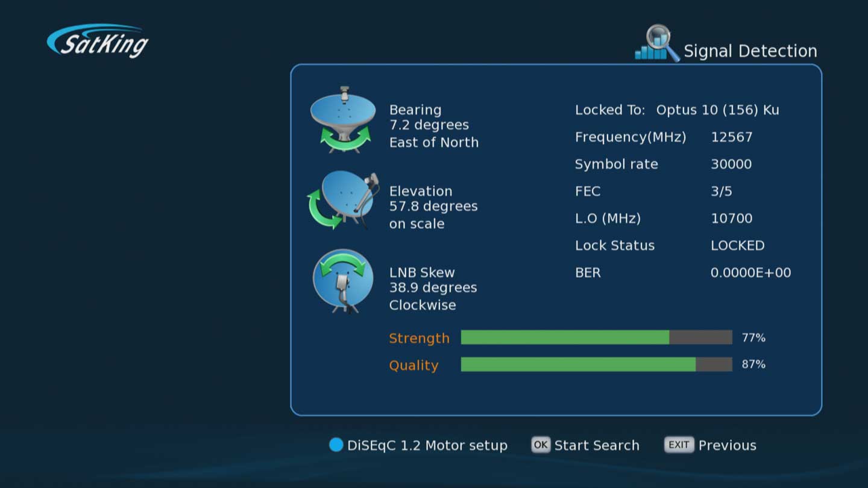Click the Strength signal bar
This screenshot has height=488, width=868.
tap(596, 337)
